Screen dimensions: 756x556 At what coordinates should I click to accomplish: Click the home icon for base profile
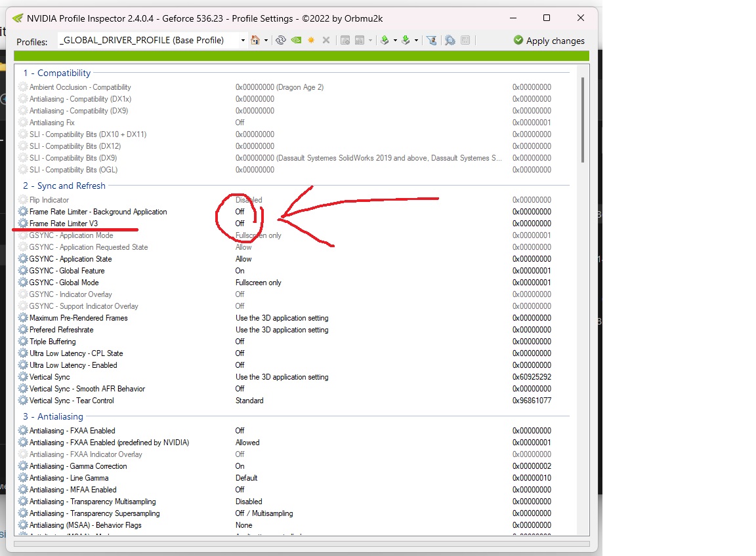pos(255,41)
